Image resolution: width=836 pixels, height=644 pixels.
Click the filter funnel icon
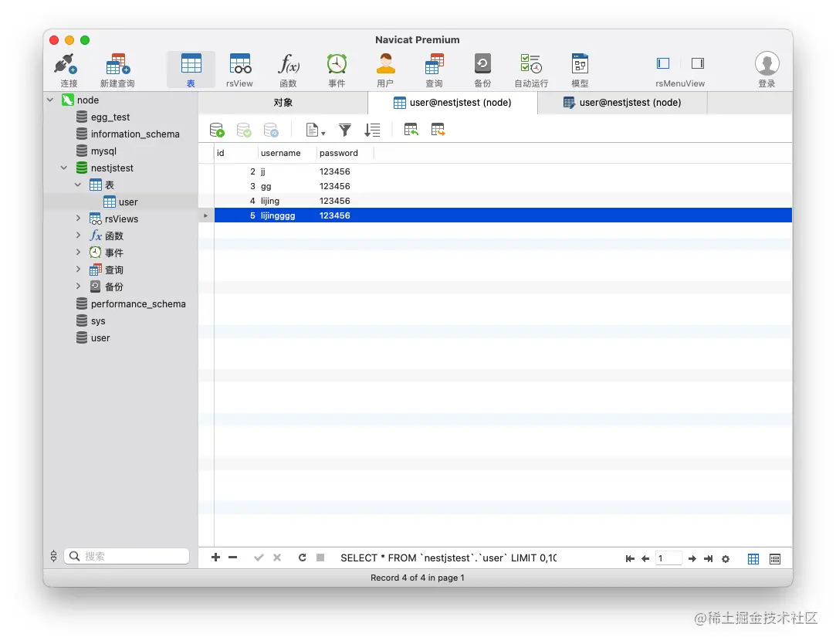pos(345,130)
